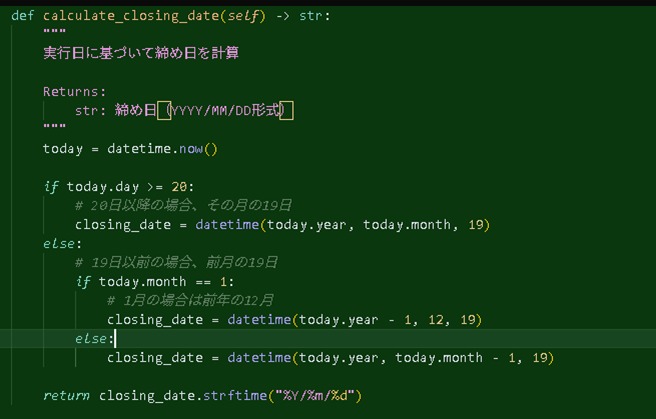Screen dimensions: 656x419
Task: Click the condition 'today.month == 1'
Action: (x=163, y=281)
